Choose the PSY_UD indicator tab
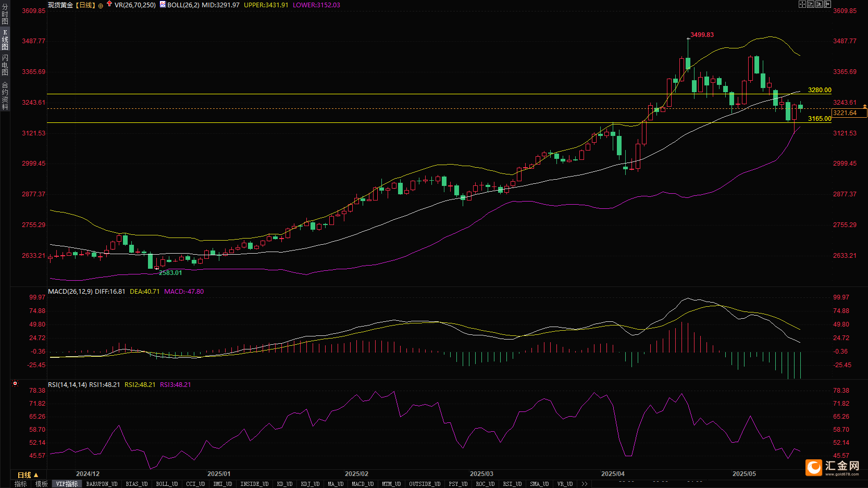Screen dimensions: 868x488 click(458, 484)
